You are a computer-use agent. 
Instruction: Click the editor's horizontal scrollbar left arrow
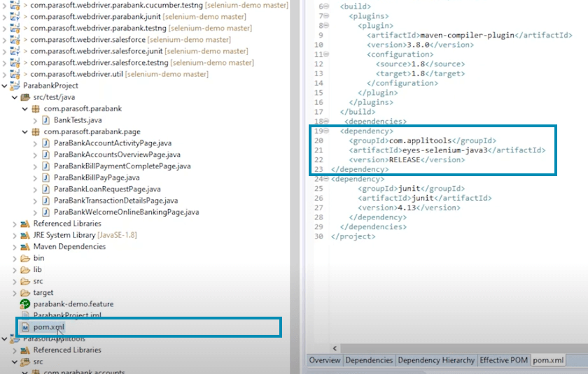335,347
